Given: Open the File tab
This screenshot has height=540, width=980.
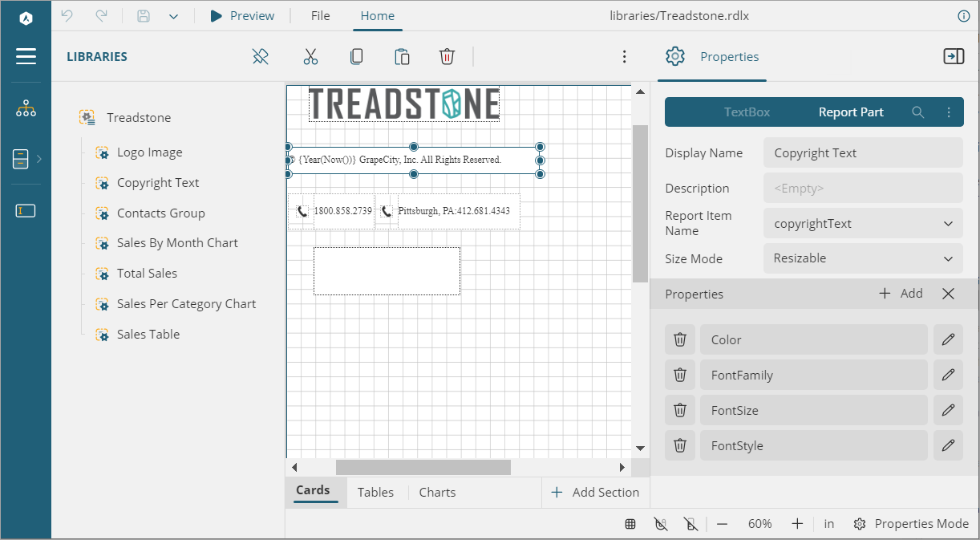Looking at the screenshot, I should tap(320, 16).
